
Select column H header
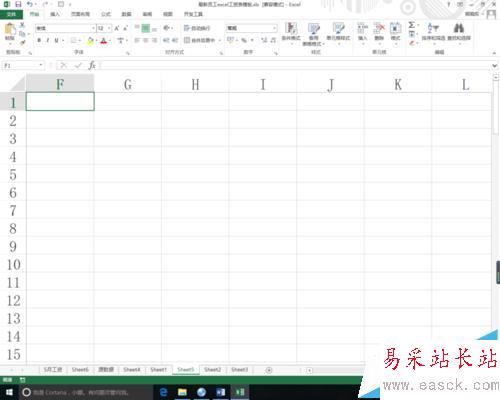195,84
